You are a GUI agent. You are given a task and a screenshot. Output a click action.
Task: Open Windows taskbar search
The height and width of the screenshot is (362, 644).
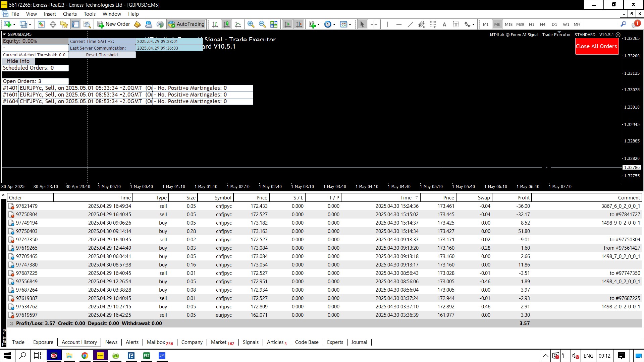click(22, 356)
